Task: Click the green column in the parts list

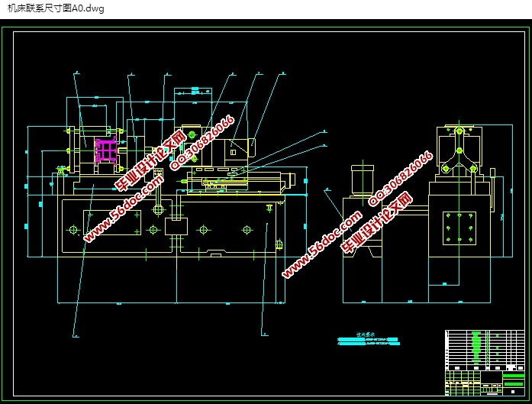Action: coord(477,347)
